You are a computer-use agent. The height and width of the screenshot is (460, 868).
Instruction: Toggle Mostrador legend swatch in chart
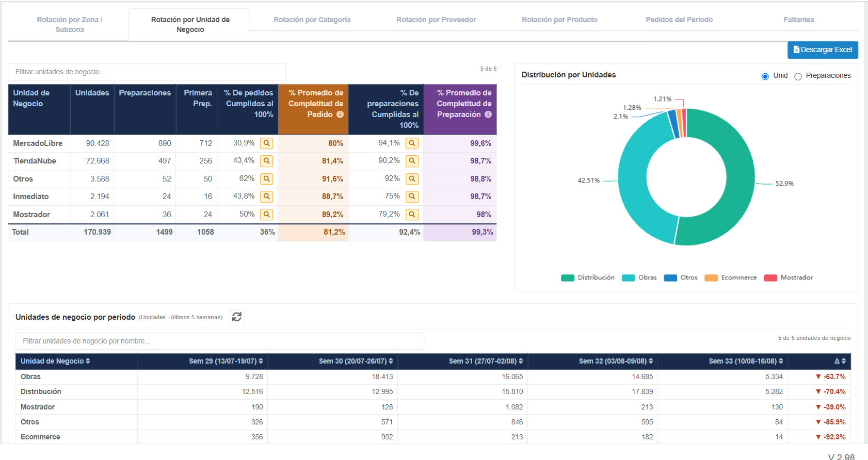770,278
